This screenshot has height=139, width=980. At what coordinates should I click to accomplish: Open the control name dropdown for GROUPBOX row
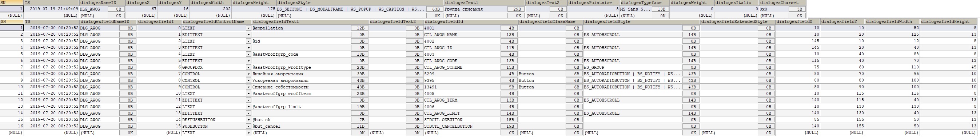[x=248, y=67]
